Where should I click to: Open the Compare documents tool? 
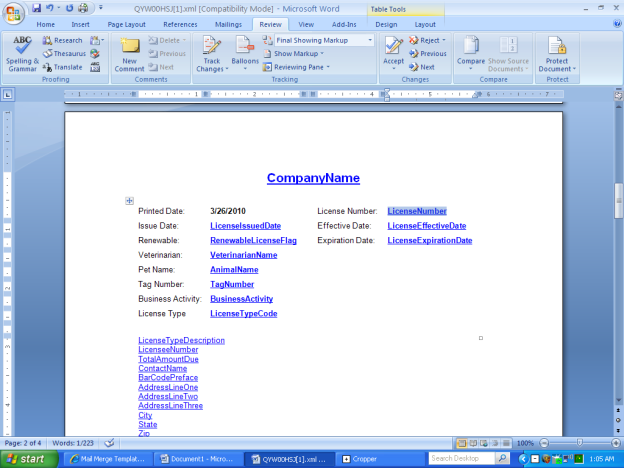(471, 52)
